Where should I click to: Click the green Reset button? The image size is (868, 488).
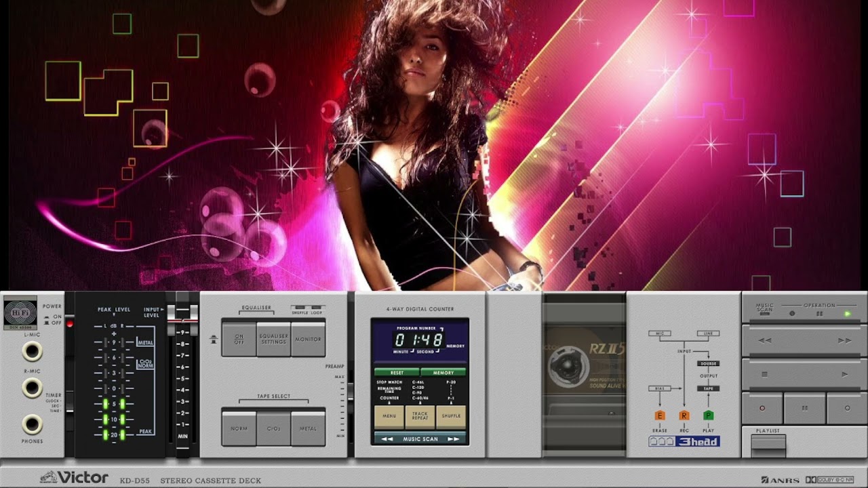pyautogui.click(x=397, y=372)
